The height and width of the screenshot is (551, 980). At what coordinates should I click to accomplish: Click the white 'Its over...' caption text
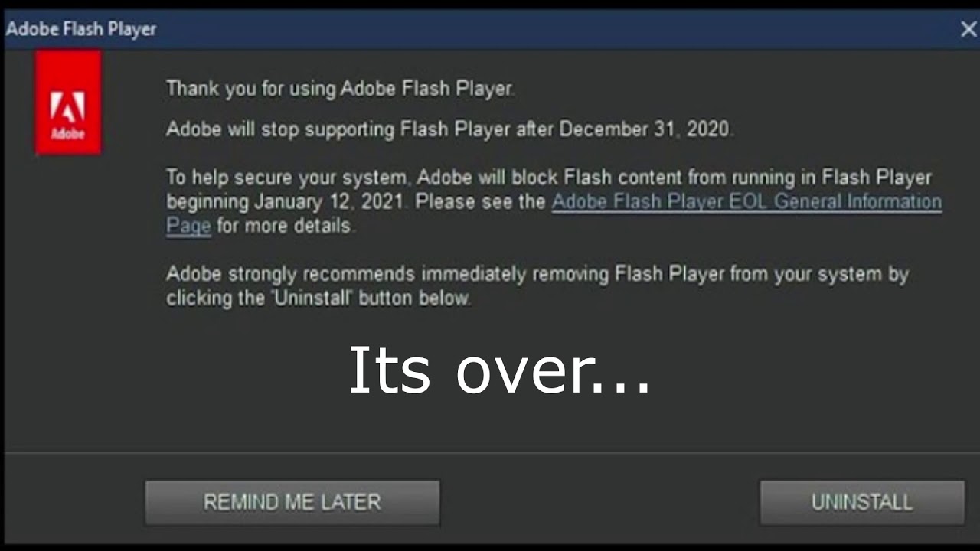click(499, 370)
